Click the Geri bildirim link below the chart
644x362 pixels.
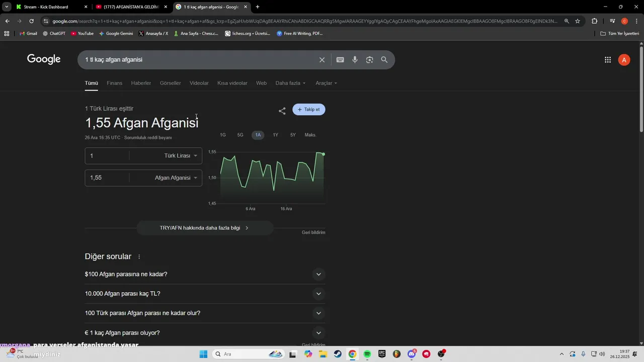pos(313,232)
